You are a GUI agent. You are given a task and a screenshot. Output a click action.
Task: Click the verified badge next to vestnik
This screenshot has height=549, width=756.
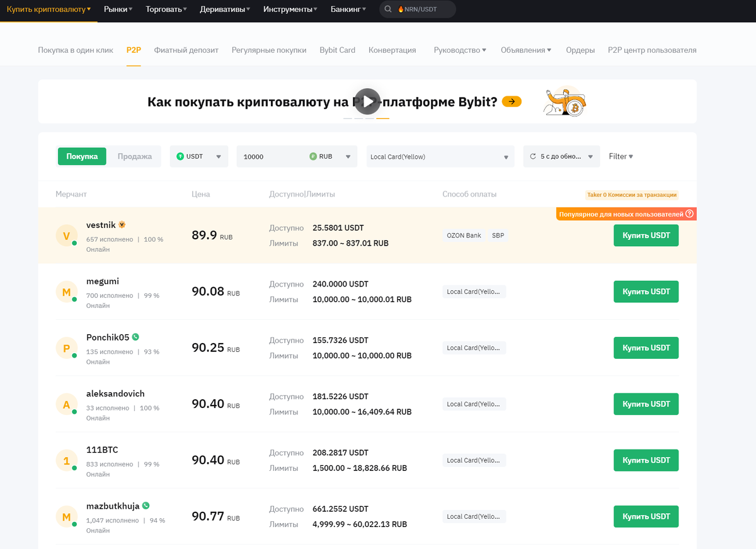point(122,224)
